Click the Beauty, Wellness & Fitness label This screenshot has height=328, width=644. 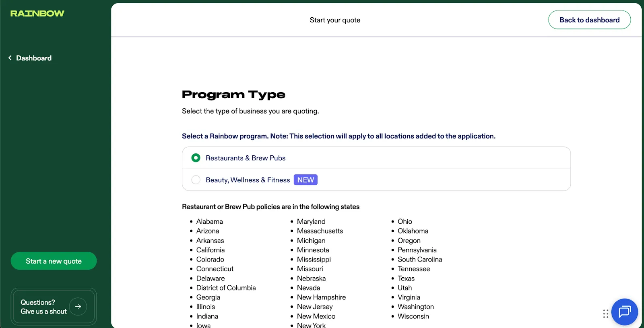coord(248,180)
